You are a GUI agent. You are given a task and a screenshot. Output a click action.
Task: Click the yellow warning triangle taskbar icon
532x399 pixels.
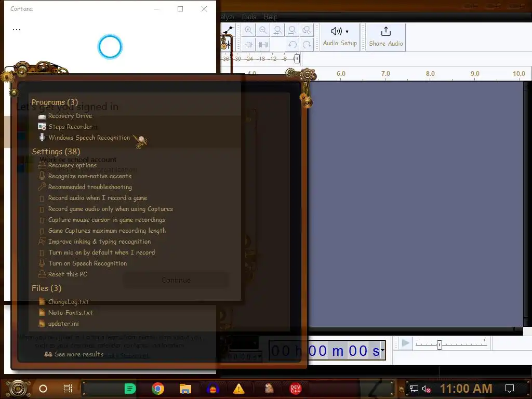(x=239, y=389)
